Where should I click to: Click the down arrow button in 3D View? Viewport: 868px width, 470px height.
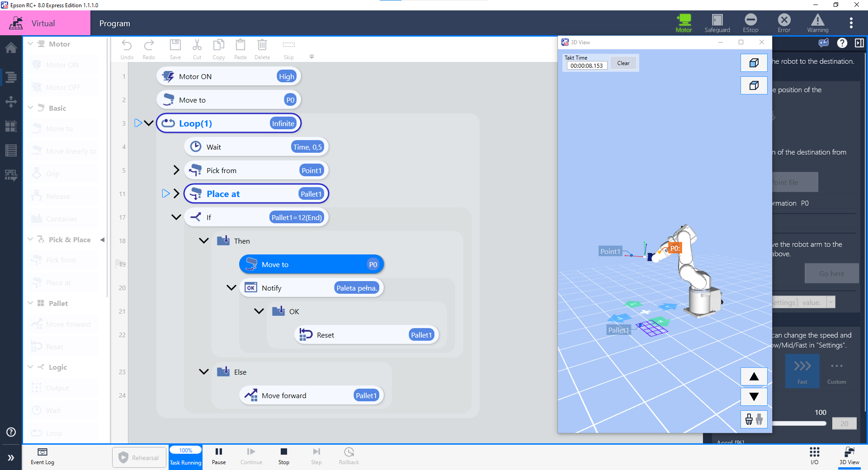tap(754, 397)
